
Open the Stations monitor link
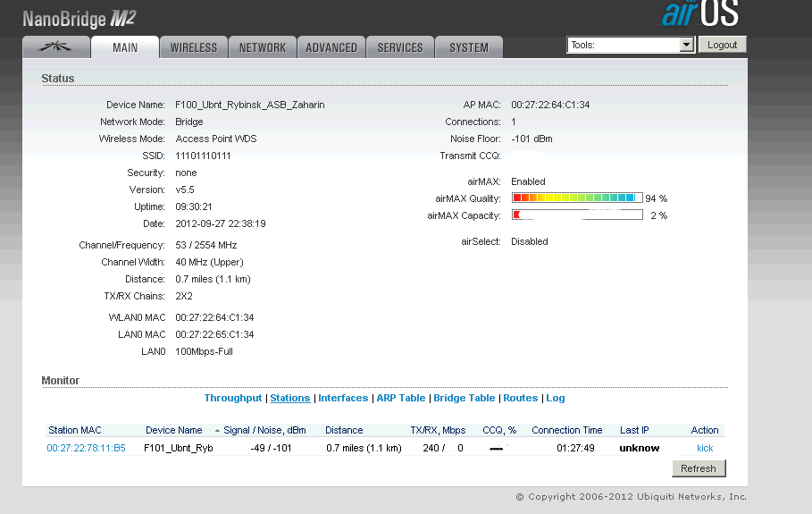click(x=290, y=398)
